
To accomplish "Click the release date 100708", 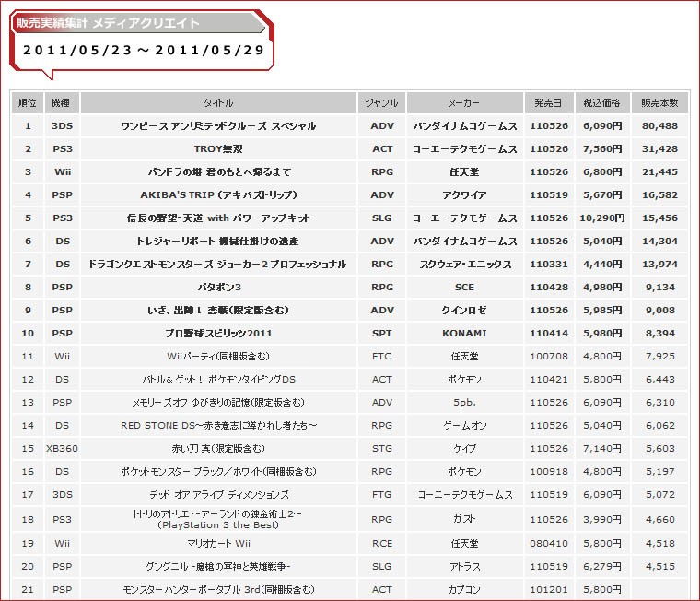I will point(549,356).
